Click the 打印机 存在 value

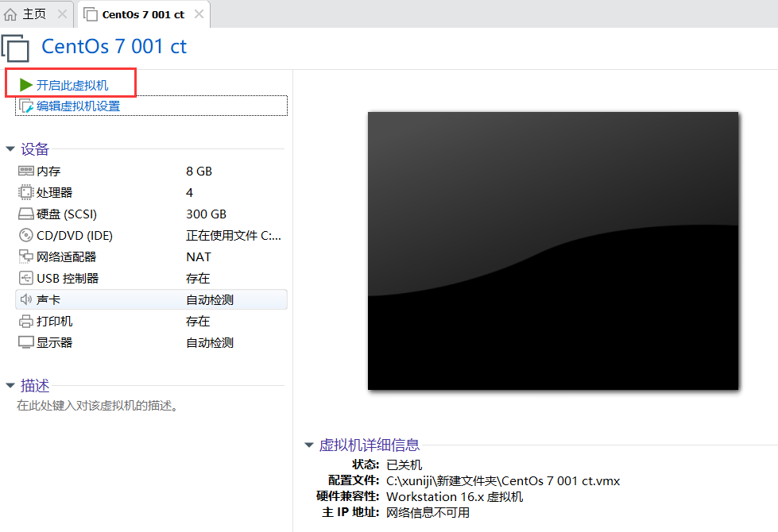pos(198,322)
